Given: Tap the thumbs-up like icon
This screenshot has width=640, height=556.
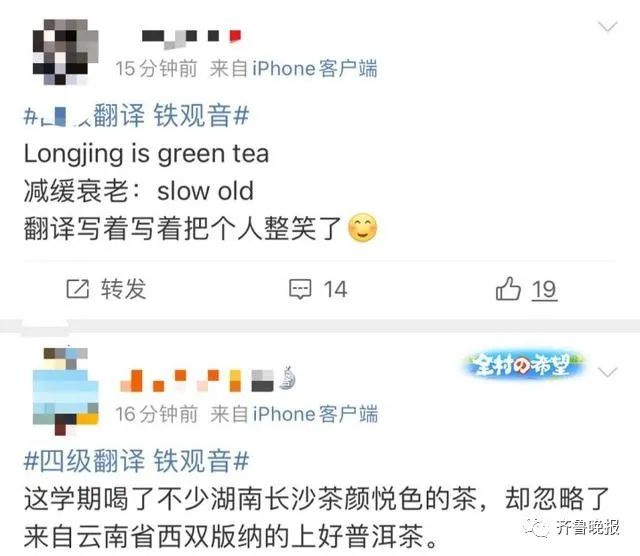Looking at the screenshot, I should (x=508, y=289).
